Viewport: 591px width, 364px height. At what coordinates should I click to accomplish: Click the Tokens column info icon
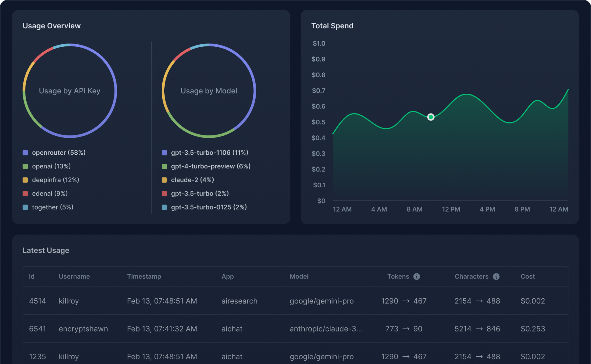pyautogui.click(x=417, y=276)
